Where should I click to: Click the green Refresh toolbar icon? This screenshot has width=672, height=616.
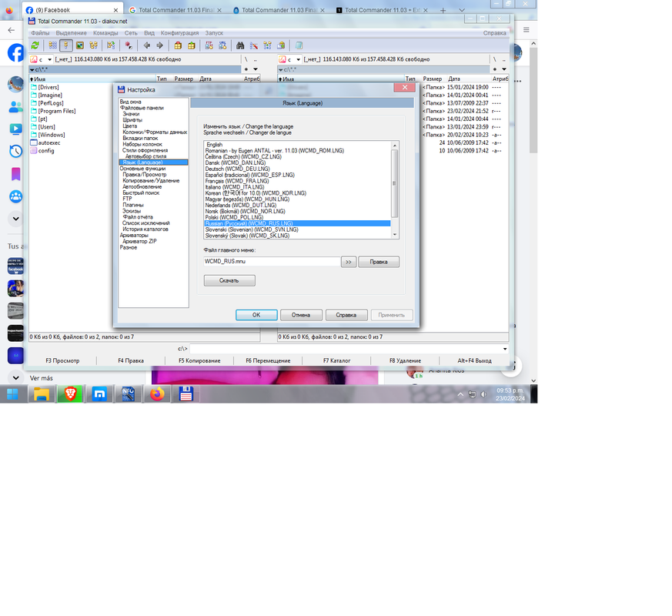coord(35,45)
